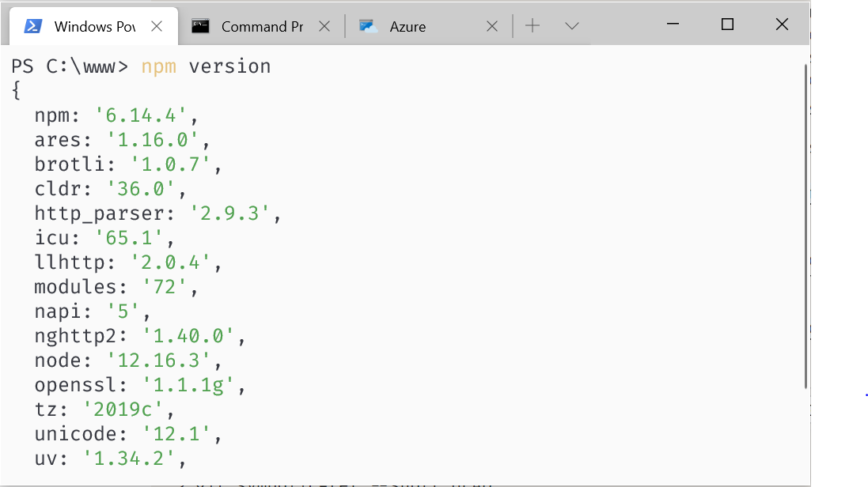Close the Windows PowerShell tab
The height and width of the screenshot is (487, 868).
tap(157, 26)
